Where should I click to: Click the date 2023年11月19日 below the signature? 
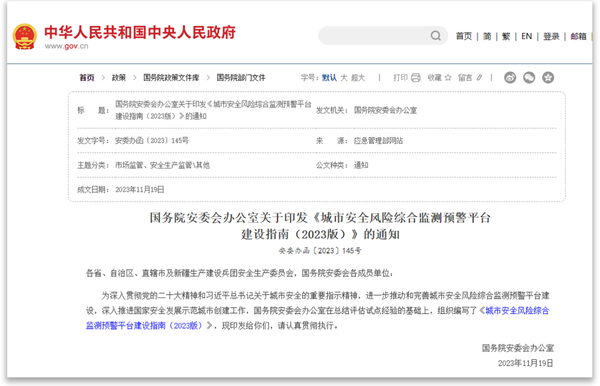pyautogui.click(x=526, y=363)
